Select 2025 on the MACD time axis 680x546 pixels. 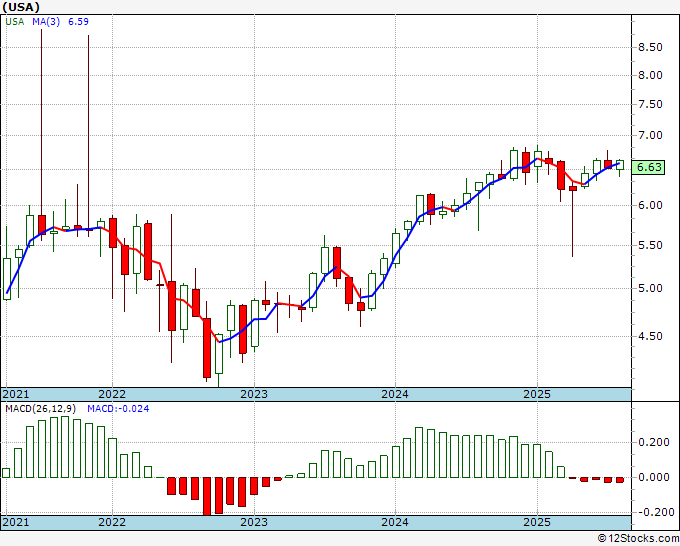pos(537,522)
